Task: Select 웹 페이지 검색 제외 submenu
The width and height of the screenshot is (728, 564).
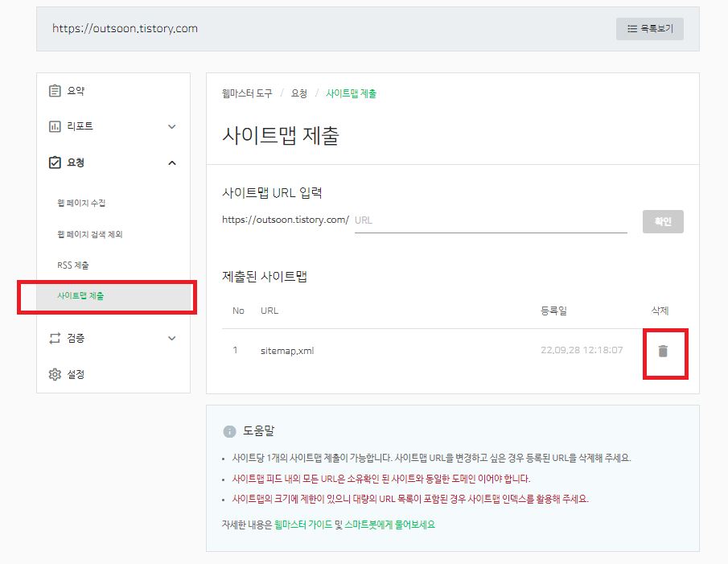Action: click(89, 234)
